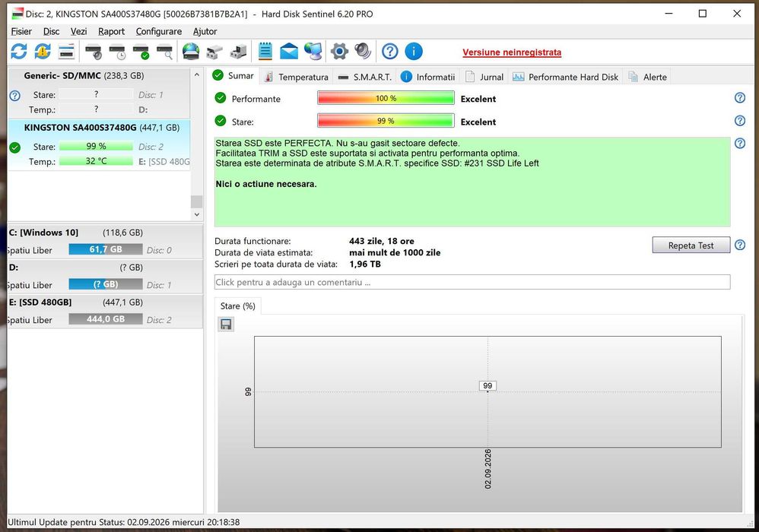Click the blue Refresh arrows toolbar icon
This screenshot has width=759, height=532.
19,51
